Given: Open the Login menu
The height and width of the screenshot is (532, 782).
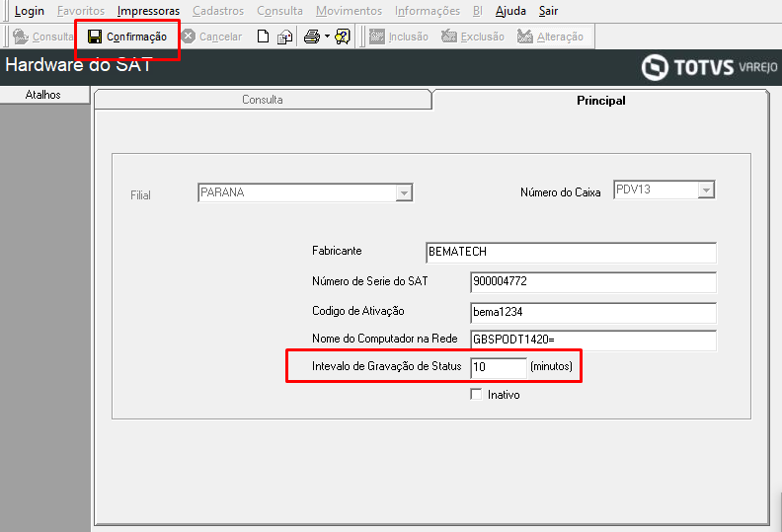Looking at the screenshot, I should coord(30,11).
